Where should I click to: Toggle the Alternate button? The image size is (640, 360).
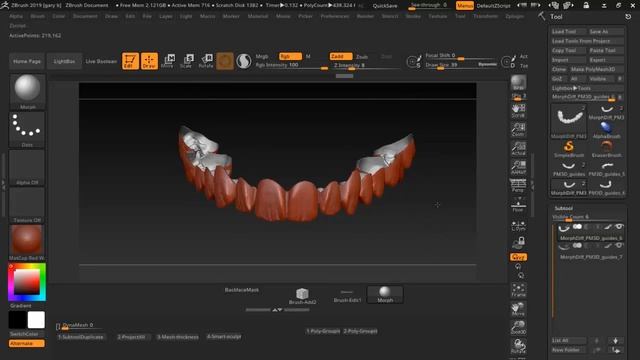click(27, 344)
